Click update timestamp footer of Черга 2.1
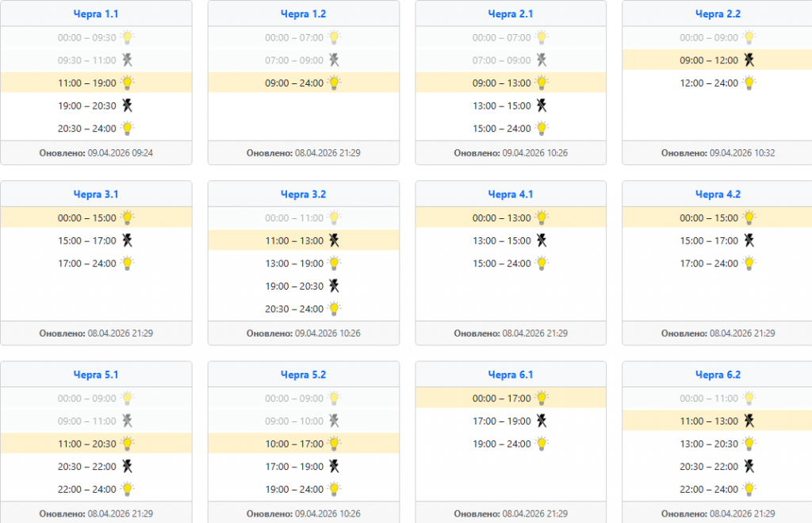 511,153
